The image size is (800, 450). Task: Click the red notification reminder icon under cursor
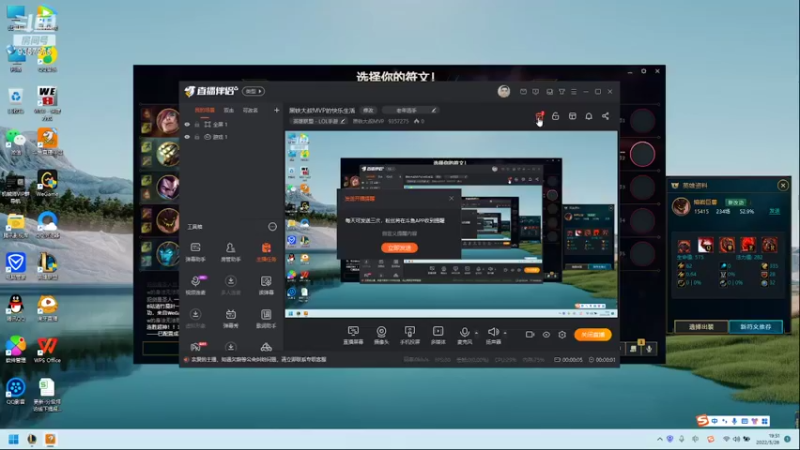click(539, 116)
